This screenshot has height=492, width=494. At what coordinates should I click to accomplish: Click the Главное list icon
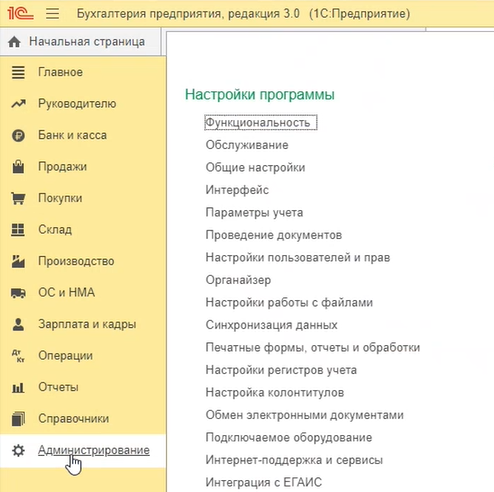tap(18, 72)
